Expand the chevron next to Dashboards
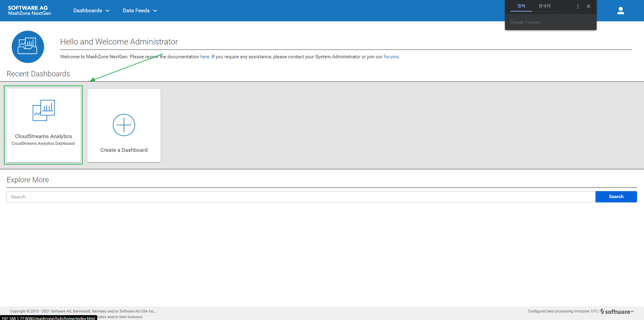 click(107, 11)
